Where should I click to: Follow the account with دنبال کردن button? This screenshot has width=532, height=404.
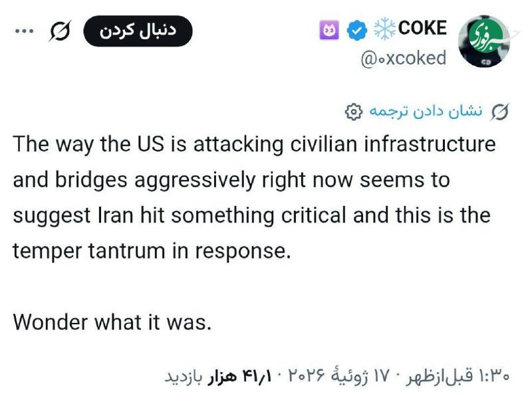(138, 31)
